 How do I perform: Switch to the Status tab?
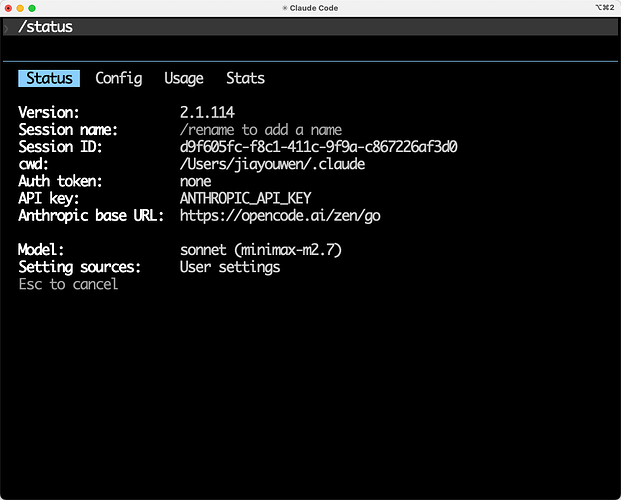[x=49, y=78]
